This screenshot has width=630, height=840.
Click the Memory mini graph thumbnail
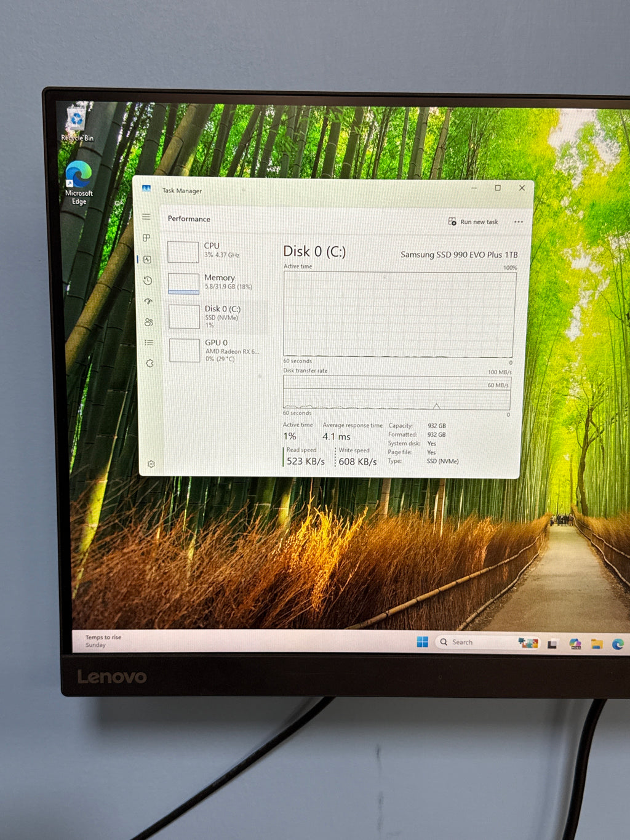(x=183, y=284)
